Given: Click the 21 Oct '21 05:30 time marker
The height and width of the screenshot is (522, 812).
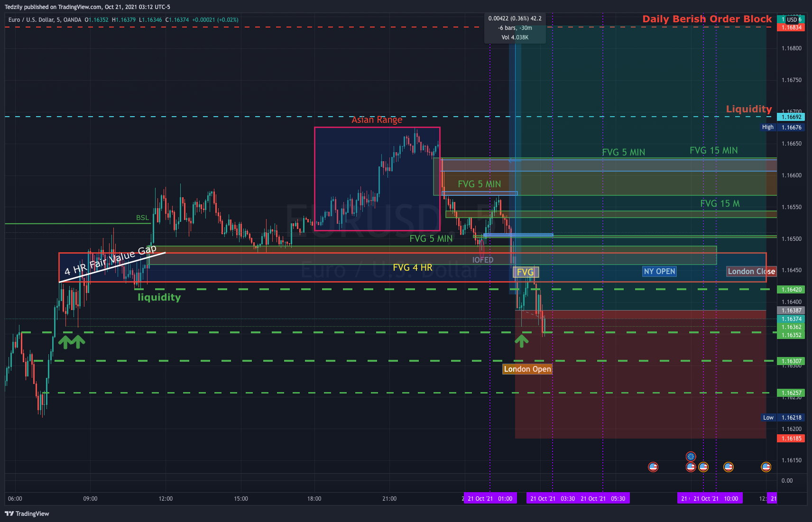Looking at the screenshot, I should click(603, 498).
